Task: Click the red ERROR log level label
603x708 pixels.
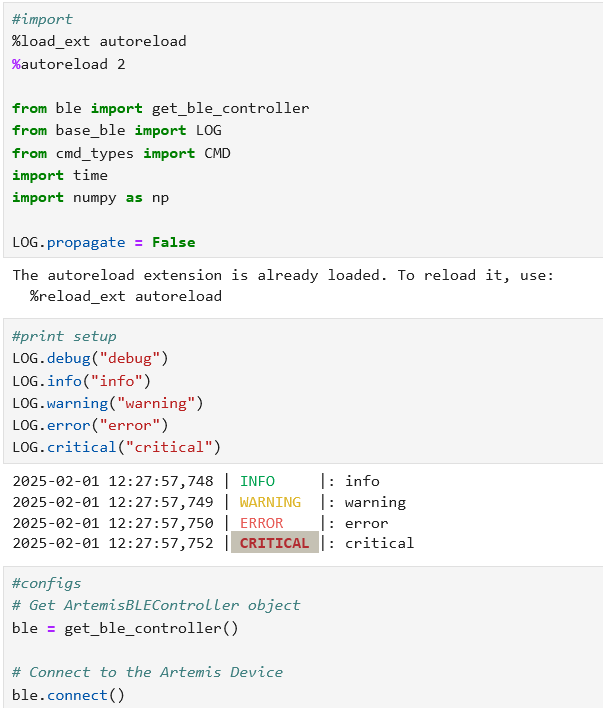Action: click(x=261, y=523)
